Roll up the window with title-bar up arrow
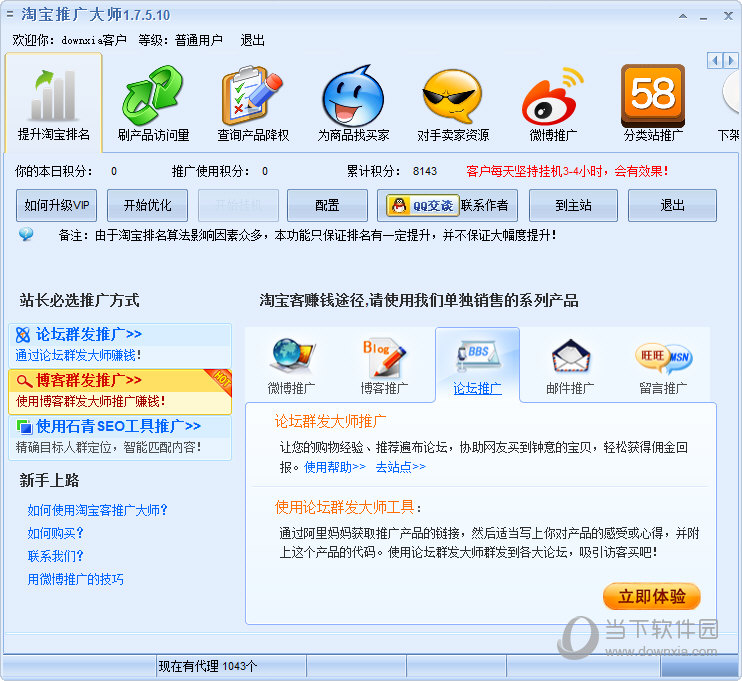This screenshot has width=742, height=681. click(682, 16)
